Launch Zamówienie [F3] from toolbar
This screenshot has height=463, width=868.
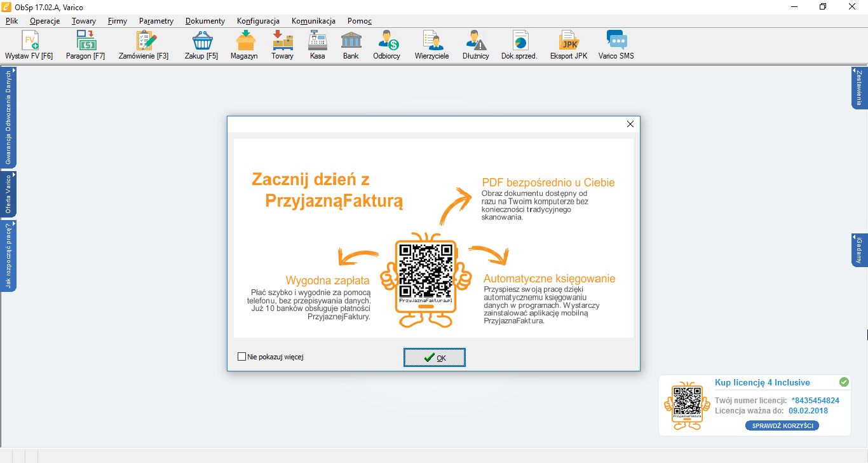(144, 45)
